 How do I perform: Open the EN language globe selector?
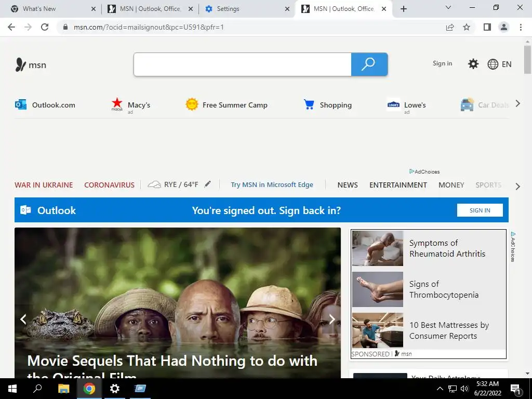(499, 64)
